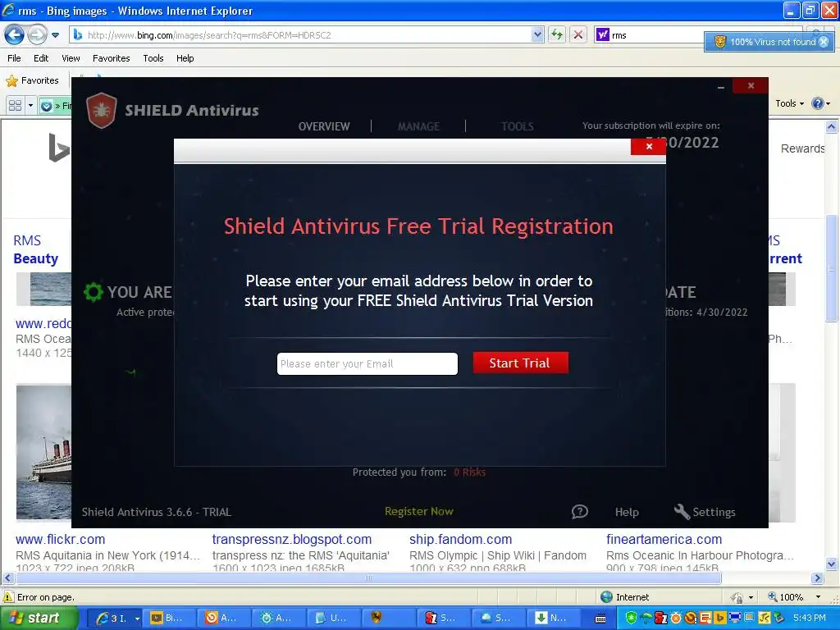
Task: Open the Edit menu
Action: click(41, 58)
